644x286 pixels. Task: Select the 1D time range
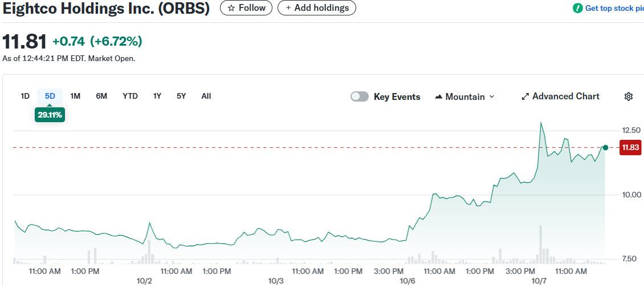(25, 96)
